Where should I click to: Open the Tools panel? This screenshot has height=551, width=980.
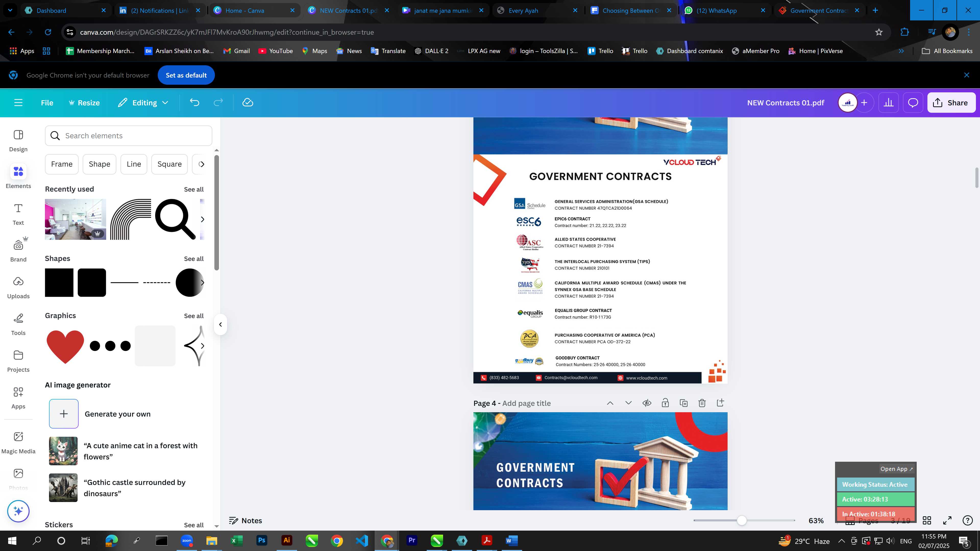click(18, 324)
